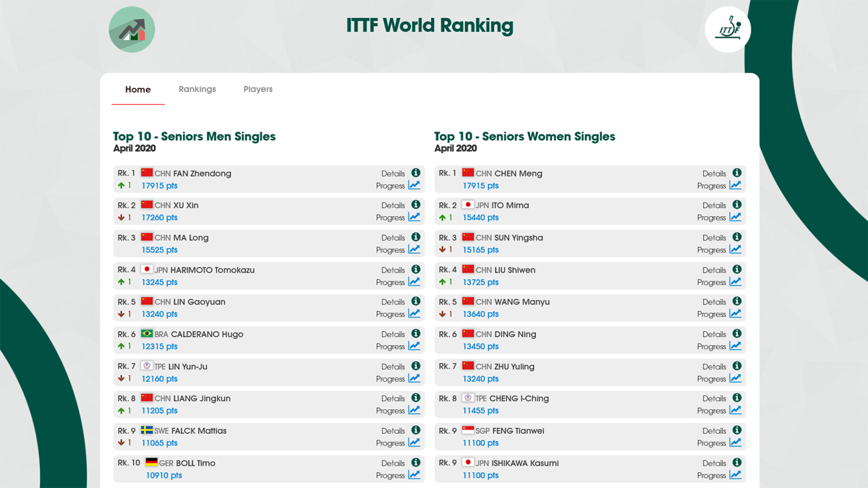Click the Top 10 - Seniors Men Singles heading
The image size is (868, 488).
tap(194, 136)
